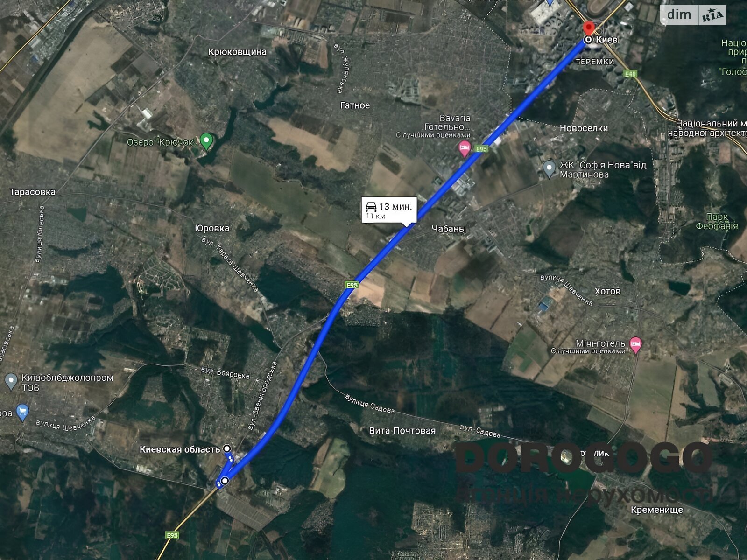Open the 13 мин. 11 км route callout
This screenshot has width=747, height=560.
click(389, 210)
